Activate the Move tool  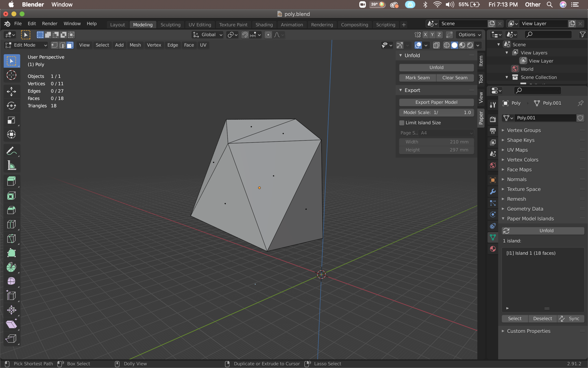click(11, 91)
